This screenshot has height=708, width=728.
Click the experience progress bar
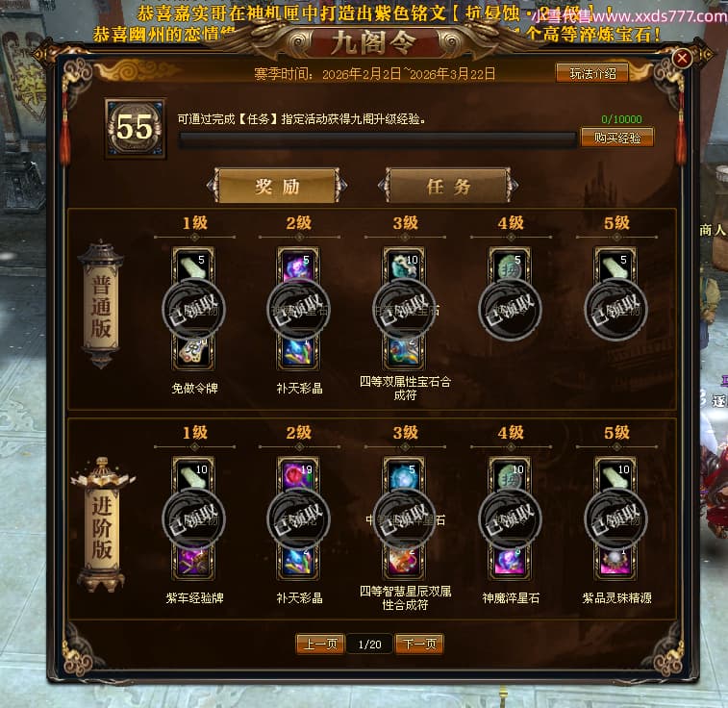[378, 139]
